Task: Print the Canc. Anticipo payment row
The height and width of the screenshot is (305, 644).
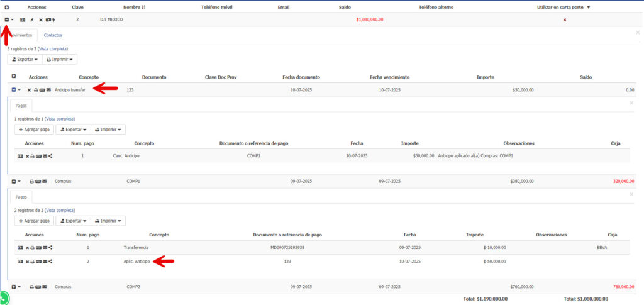Action: click(32, 156)
